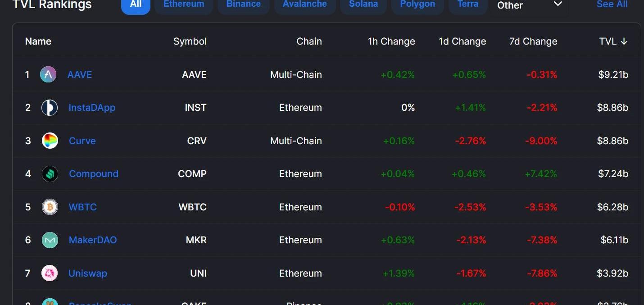Open the Uniswap name link

tap(88, 273)
